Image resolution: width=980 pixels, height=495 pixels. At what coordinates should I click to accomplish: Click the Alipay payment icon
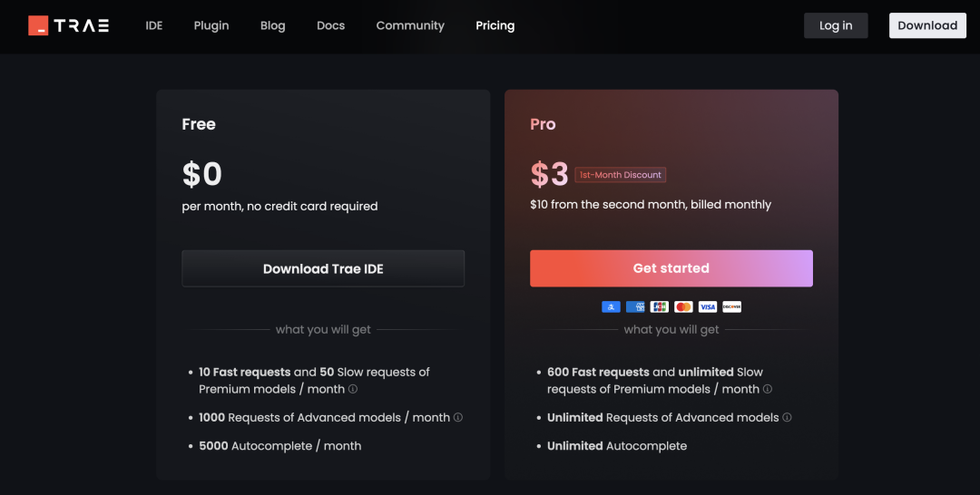click(x=611, y=306)
